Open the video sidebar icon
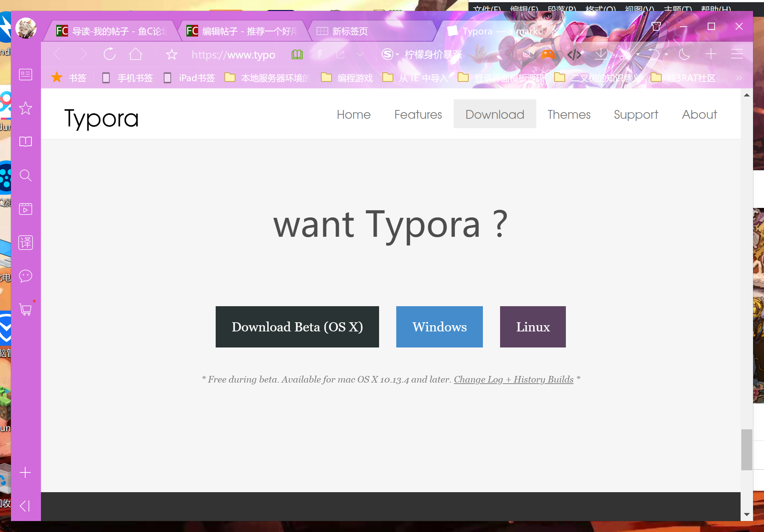Image resolution: width=764 pixels, height=532 pixels. coord(26,209)
